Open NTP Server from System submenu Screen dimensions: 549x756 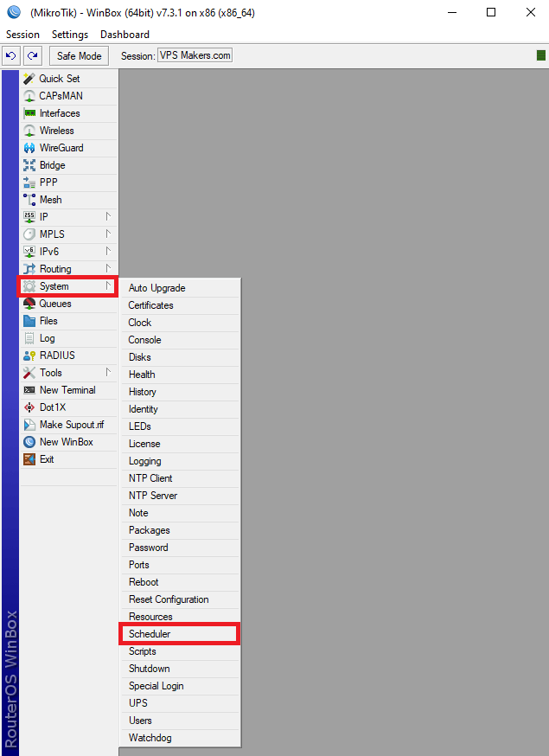coord(179,496)
